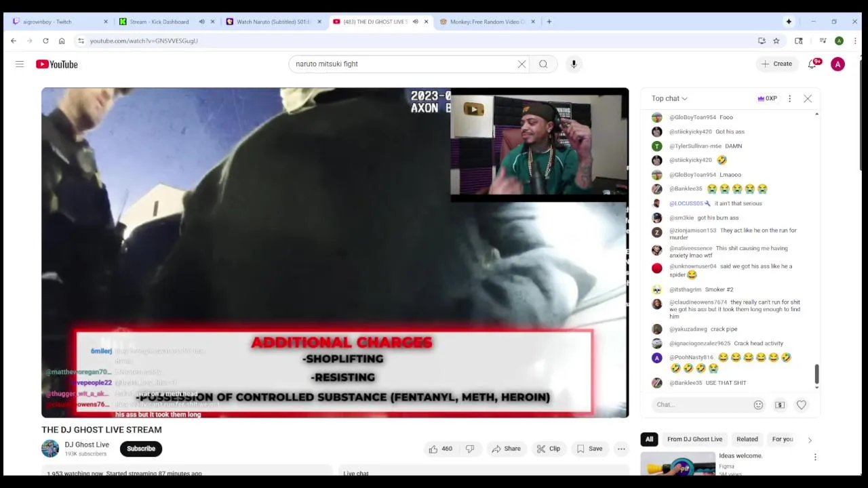
Task: Select the Related chip
Action: (x=747, y=439)
